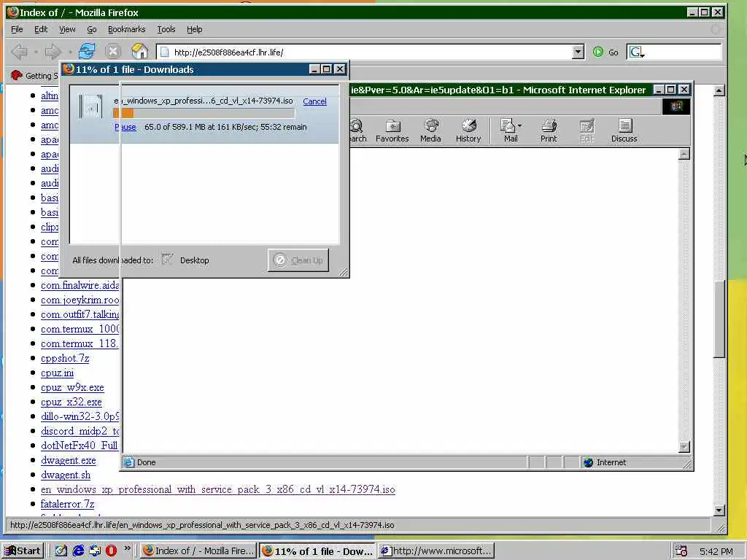
Task: Click the green Go button
Action: (605, 52)
